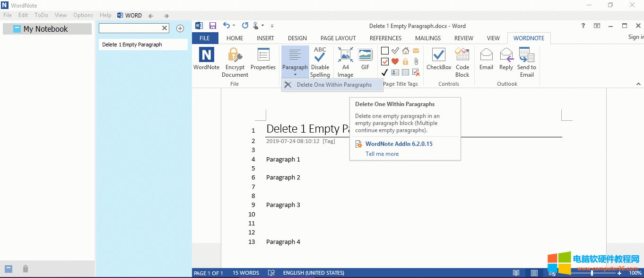Screen dimensions: 644x278
Task: Click the Tell me more link
Action: (382, 154)
